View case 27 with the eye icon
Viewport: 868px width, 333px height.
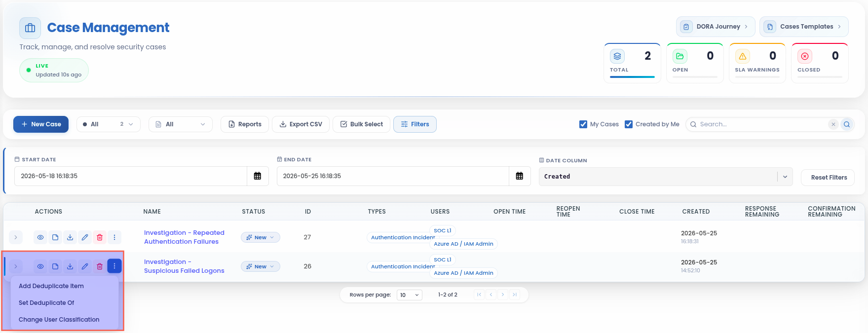[40, 237]
